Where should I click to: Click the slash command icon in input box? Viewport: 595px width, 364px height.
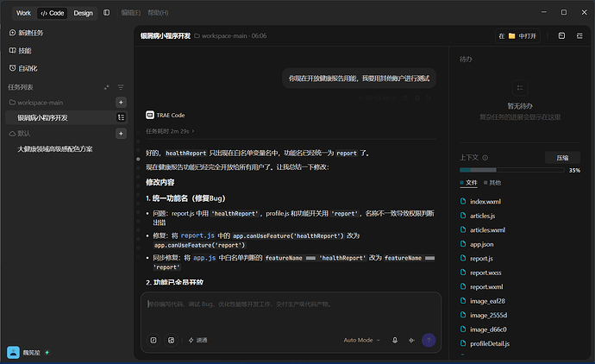tap(153, 340)
